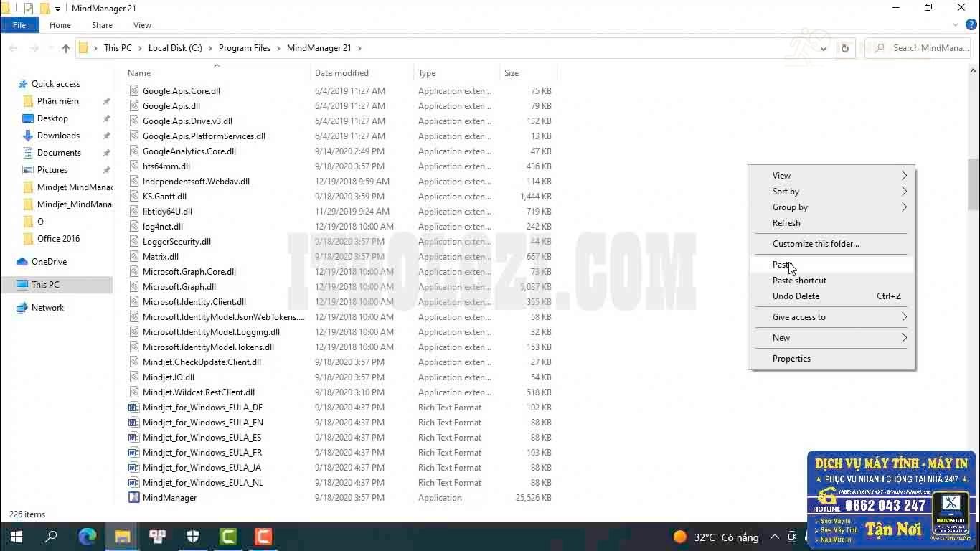Open the Help question mark icon
980x551 pixels.
(971, 25)
